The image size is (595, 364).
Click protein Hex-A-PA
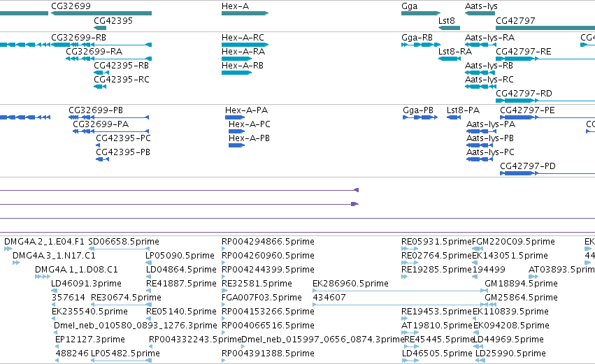click(x=246, y=110)
